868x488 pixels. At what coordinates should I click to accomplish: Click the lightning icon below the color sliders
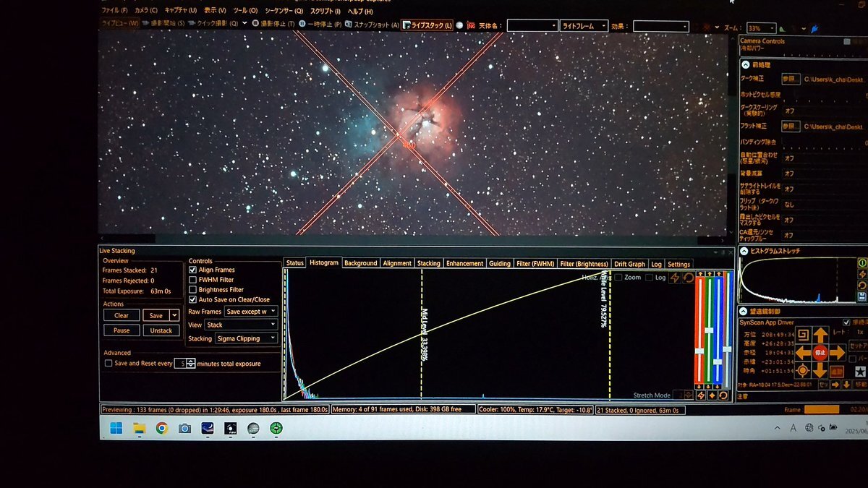click(x=700, y=395)
